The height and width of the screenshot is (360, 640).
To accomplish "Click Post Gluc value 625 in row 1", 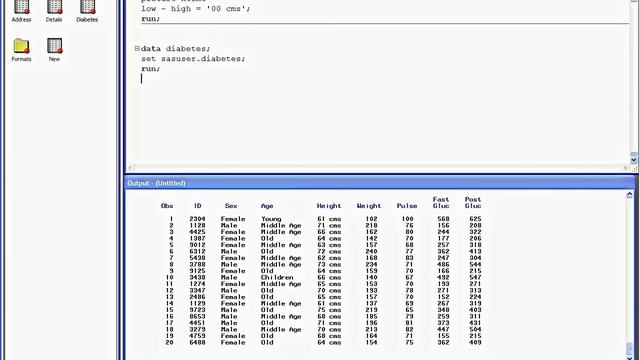I will [475, 219].
